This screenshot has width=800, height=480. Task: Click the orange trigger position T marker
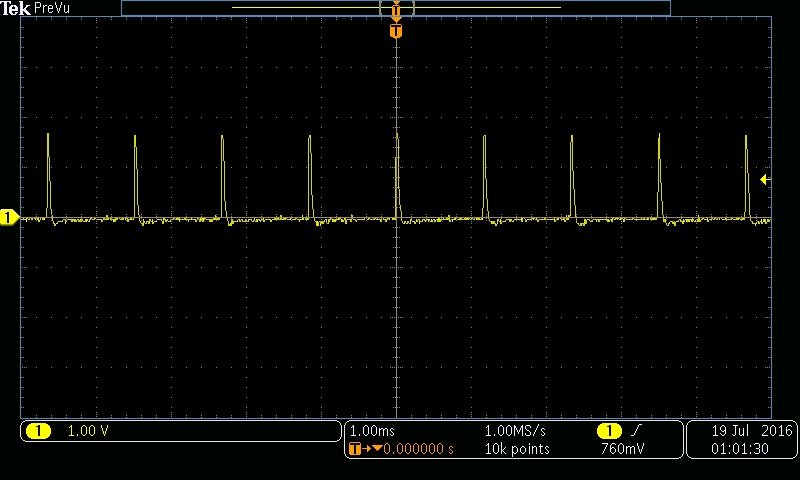(396, 32)
